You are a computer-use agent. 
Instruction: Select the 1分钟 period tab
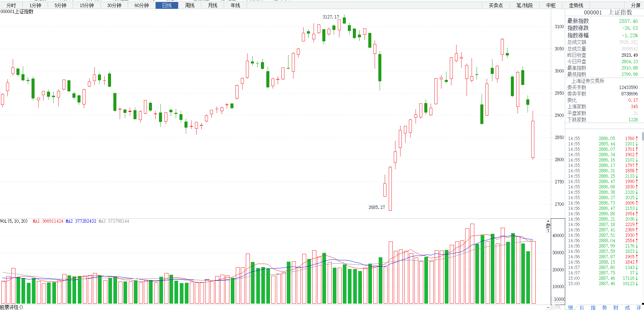click(35, 5)
